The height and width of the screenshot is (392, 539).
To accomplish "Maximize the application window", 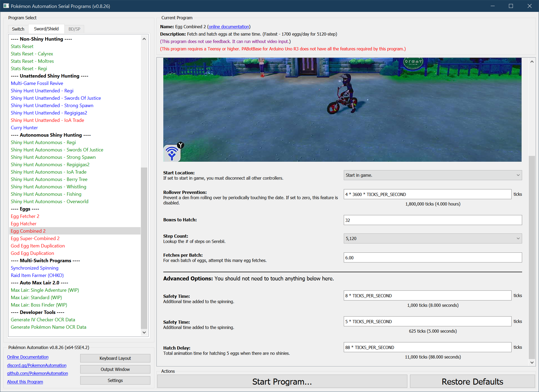I will pyautogui.click(x=511, y=6).
